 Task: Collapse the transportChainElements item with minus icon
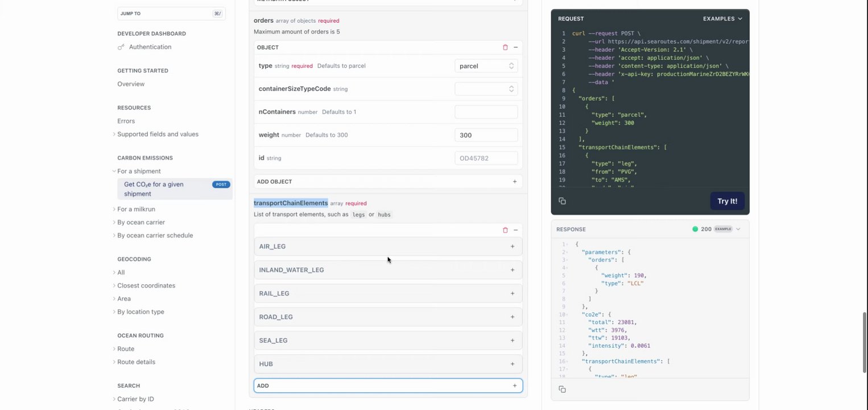coord(515,230)
